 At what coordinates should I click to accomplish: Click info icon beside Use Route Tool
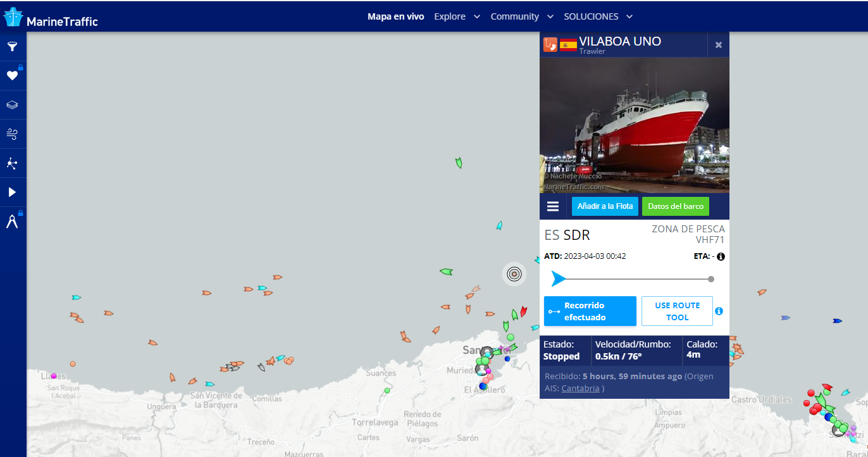(719, 311)
